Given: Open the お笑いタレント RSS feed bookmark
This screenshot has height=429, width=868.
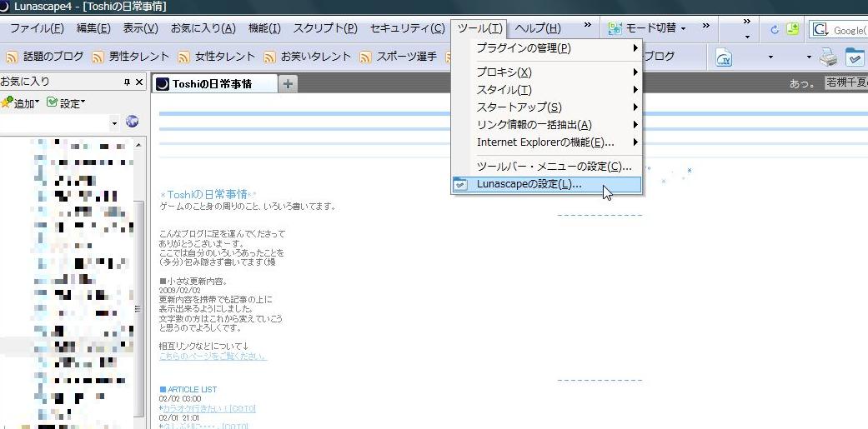Looking at the screenshot, I should [308, 57].
